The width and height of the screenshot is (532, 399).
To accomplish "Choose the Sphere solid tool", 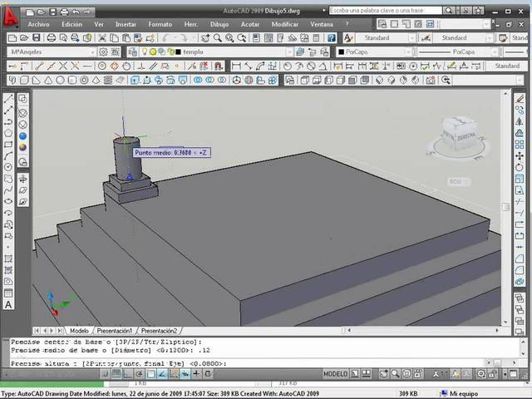I will coord(60,80).
